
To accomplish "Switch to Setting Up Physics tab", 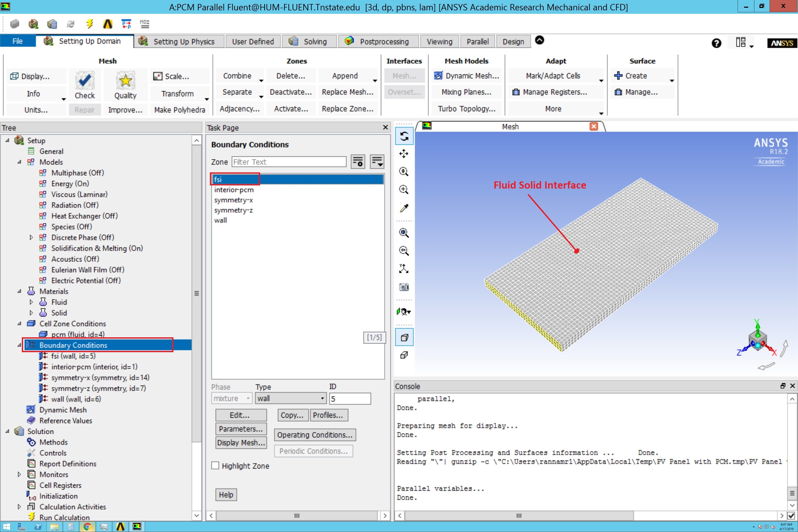I will tap(178, 41).
